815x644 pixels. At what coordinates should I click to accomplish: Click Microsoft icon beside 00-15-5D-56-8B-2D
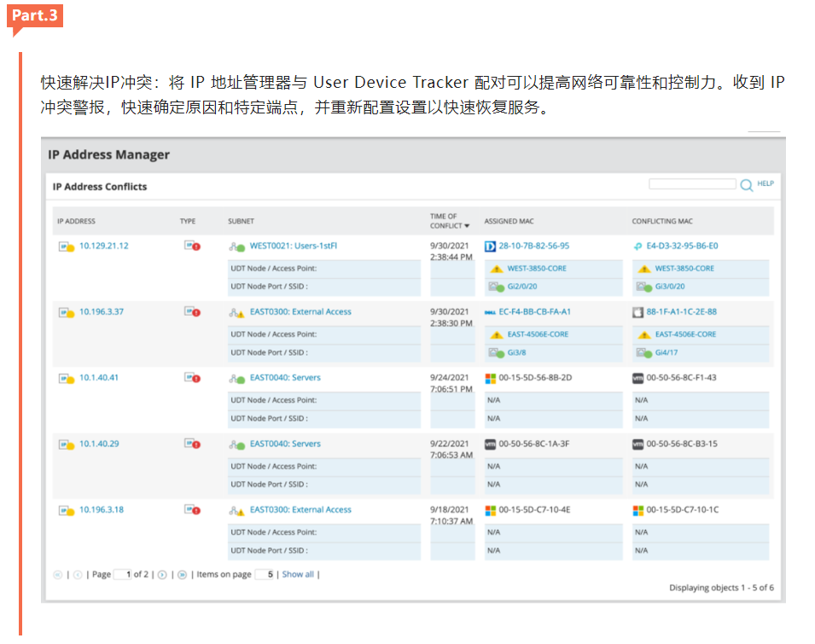click(490, 378)
